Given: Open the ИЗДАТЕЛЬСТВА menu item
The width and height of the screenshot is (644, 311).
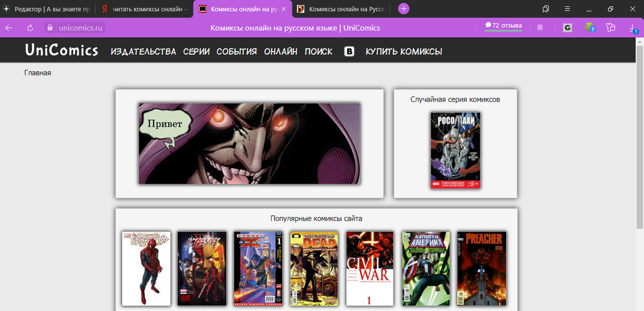Looking at the screenshot, I should [143, 52].
